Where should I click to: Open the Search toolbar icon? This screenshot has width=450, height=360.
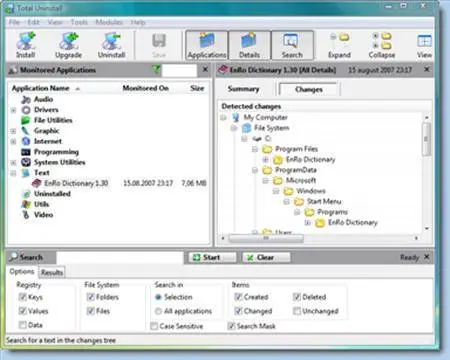coord(292,45)
